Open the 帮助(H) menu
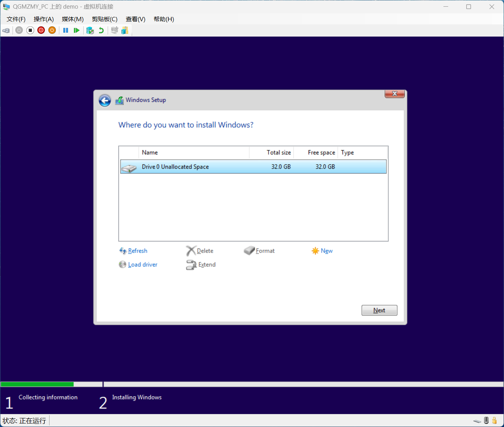The height and width of the screenshot is (427, 504). [164, 19]
